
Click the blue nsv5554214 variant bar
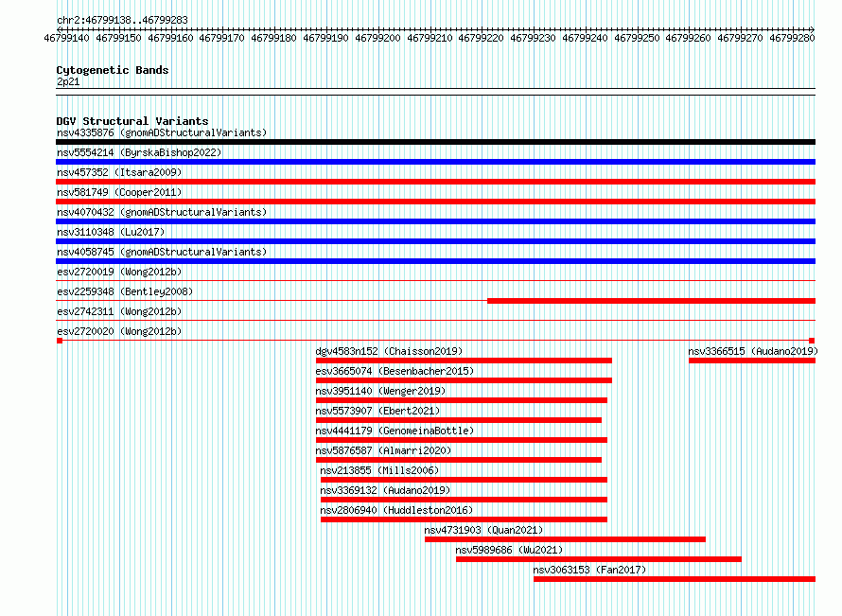coord(435,162)
